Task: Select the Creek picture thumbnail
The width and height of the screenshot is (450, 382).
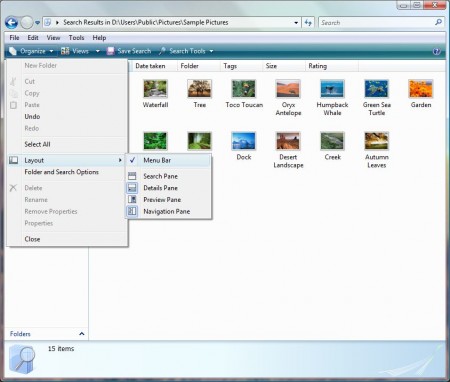Action: 332,141
